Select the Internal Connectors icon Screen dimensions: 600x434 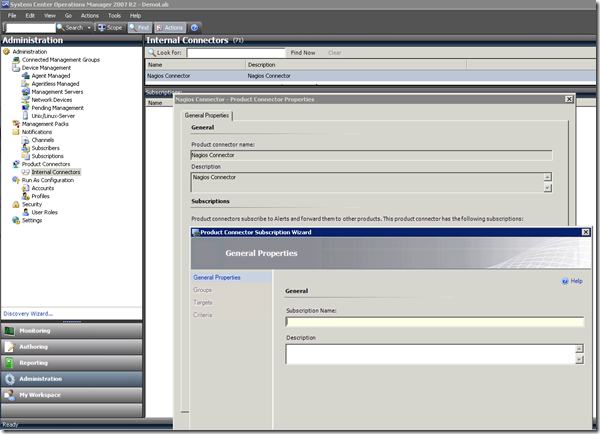click(x=26, y=172)
